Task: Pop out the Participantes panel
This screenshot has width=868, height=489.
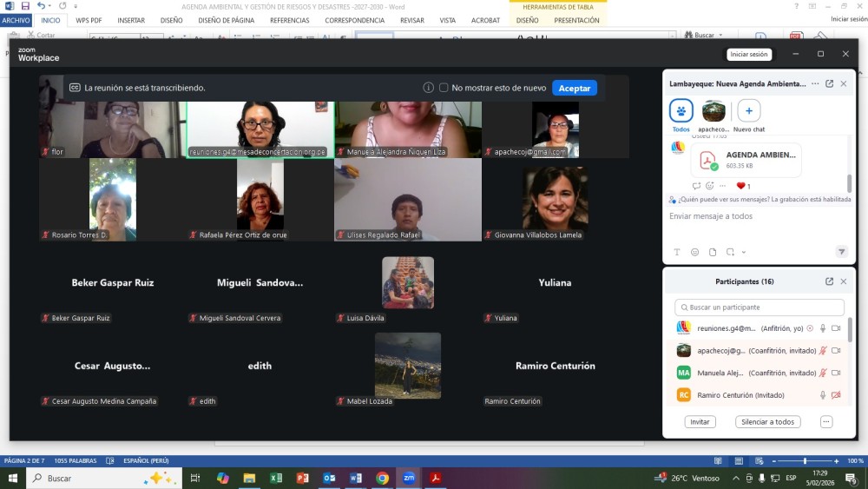Action: tap(829, 281)
